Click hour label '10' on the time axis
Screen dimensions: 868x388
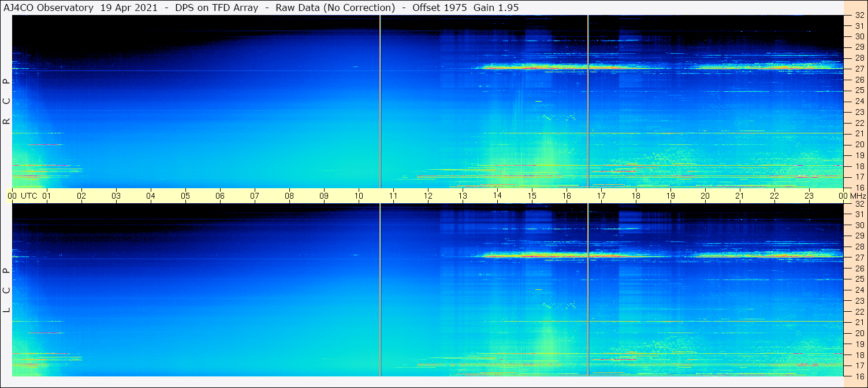pyautogui.click(x=359, y=196)
